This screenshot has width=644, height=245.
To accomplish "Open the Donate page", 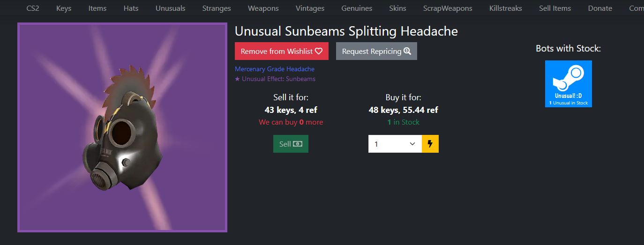I will pos(600,8).
